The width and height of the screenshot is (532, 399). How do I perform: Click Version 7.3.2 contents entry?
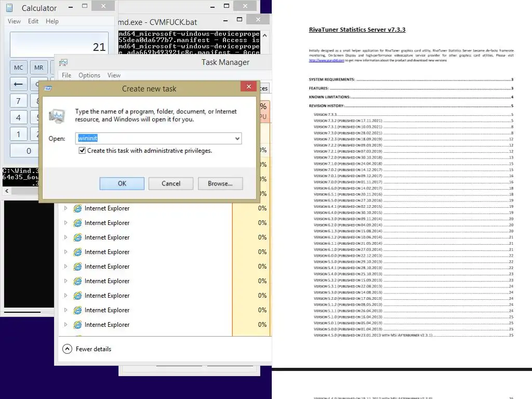[x=414, y=121]
